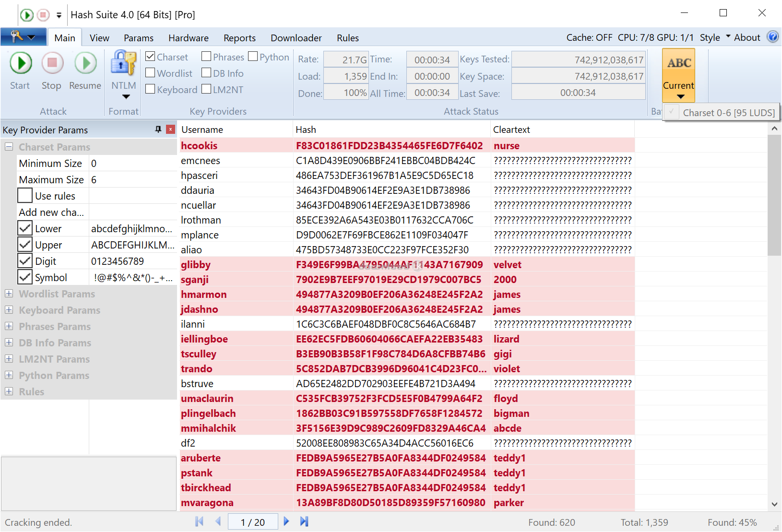Open the Style dropdown menu
The height and width of the screenshot is (532, 782).
pyautogui.click(x=715, y=37)
